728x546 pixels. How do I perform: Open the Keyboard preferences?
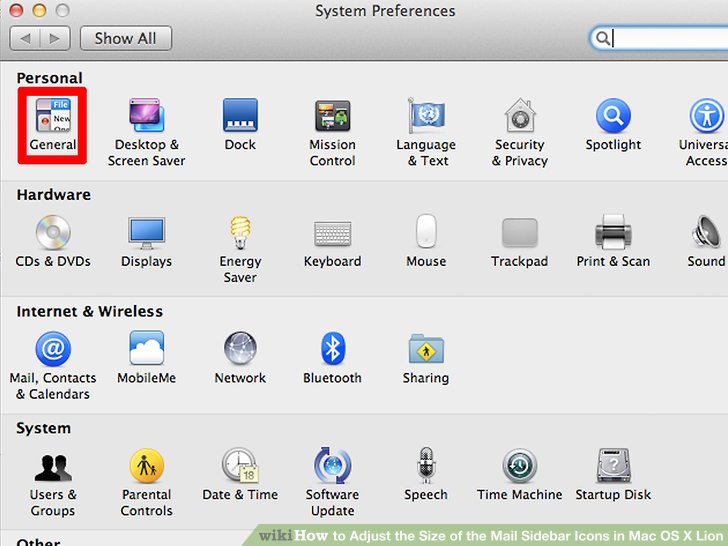coord(332,243)
